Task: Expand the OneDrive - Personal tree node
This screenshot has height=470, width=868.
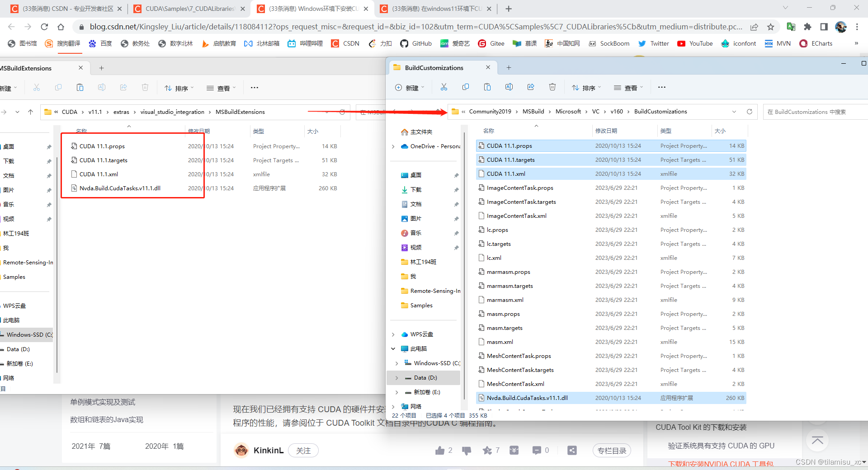Action: 393,146
